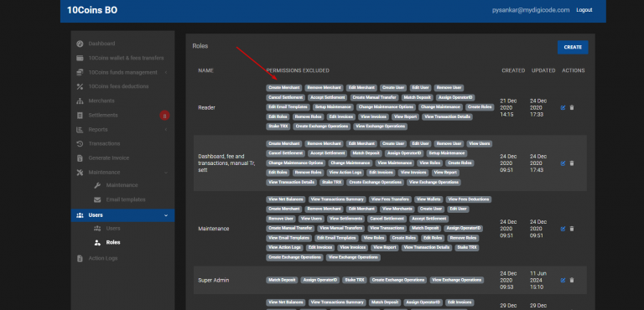The height and width of the screenshot is (310, 644).
Task: Click the Maintenance role name cell
Action: pyautogui.click(x=214, y=229)
